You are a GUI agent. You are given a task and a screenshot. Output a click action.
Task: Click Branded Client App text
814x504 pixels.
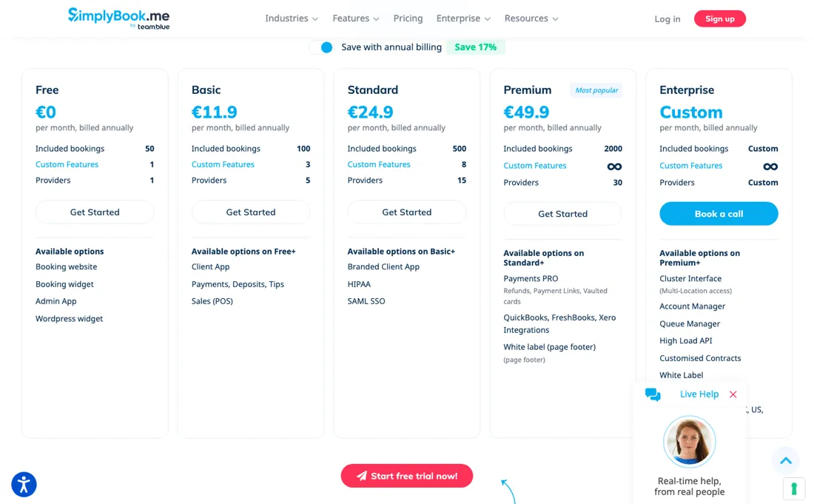pos(383,266)
